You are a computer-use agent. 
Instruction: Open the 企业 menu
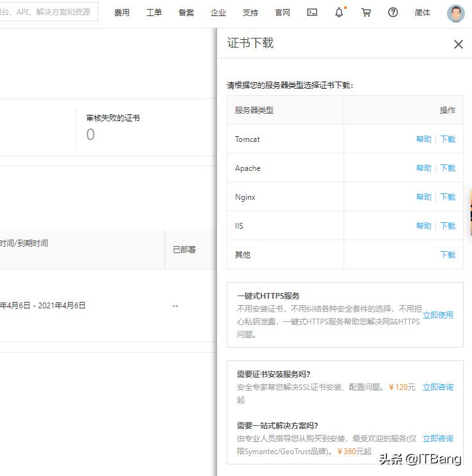(218, 13)
